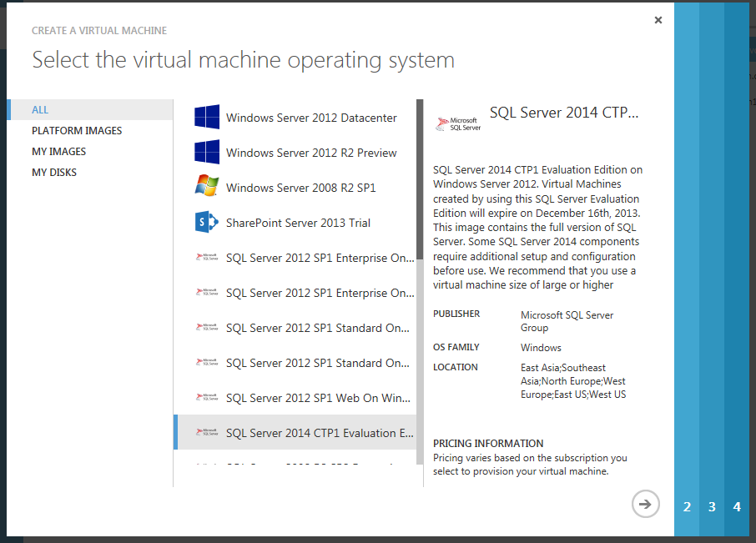
Task: Click Windows logo beside Windows Server 2012 Datacenter
Action: [207, 118]
